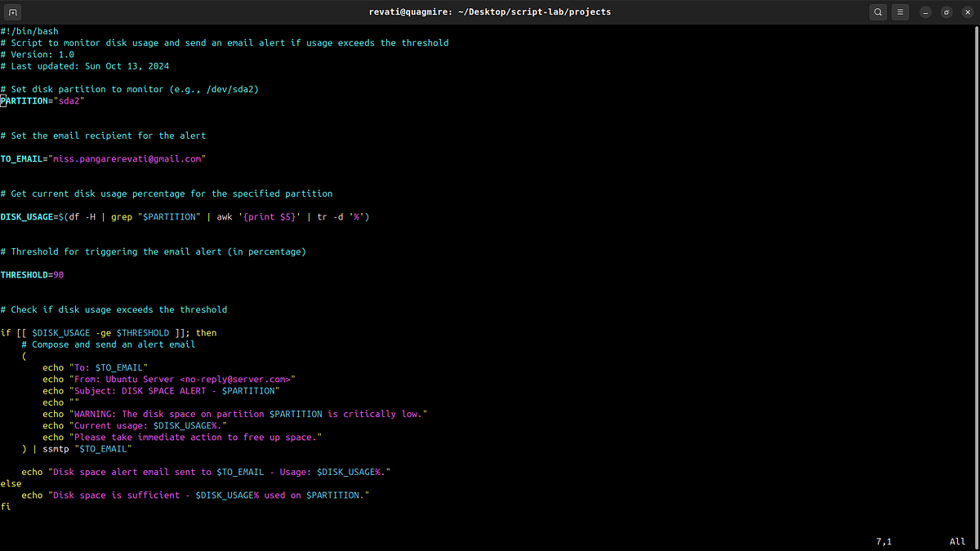Click the PARTITION="sda2" variable assignment
Screen dimensions: 980x551
42,100
